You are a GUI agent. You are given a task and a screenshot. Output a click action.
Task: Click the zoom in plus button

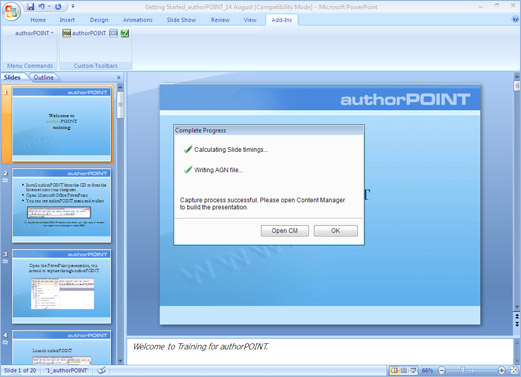point(501,370)
